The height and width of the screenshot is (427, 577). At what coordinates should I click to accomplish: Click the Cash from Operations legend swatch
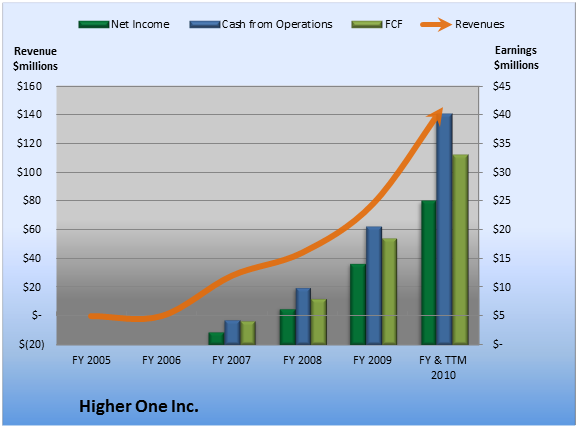click(205, 25)
